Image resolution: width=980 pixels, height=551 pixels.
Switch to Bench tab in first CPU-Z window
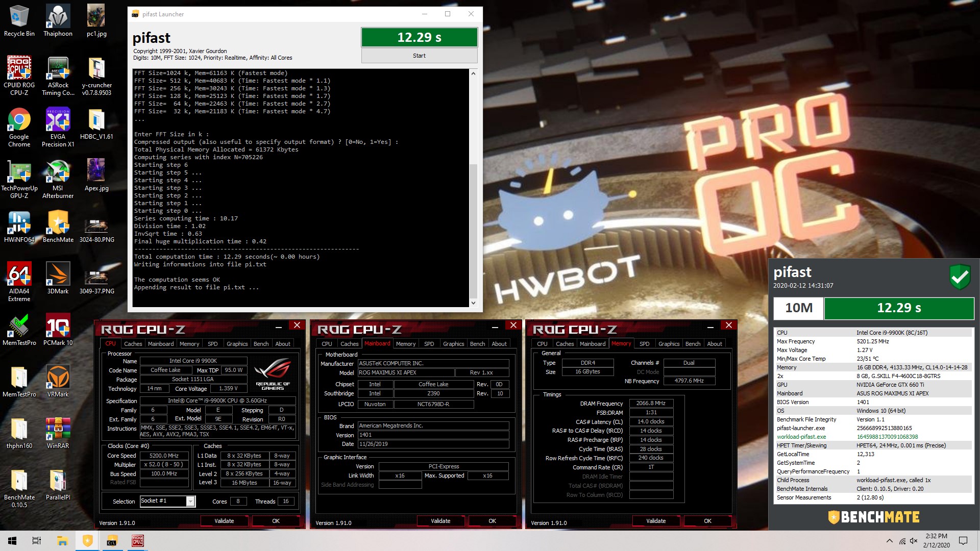(261, 344)
